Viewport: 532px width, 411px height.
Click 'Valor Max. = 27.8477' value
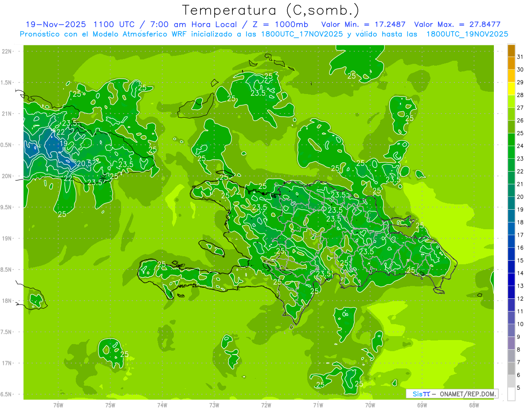(x=457, y=24)
